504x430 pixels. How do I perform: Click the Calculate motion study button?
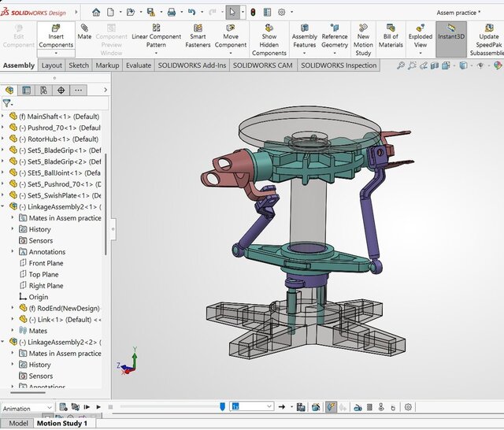tap(64, 407)
